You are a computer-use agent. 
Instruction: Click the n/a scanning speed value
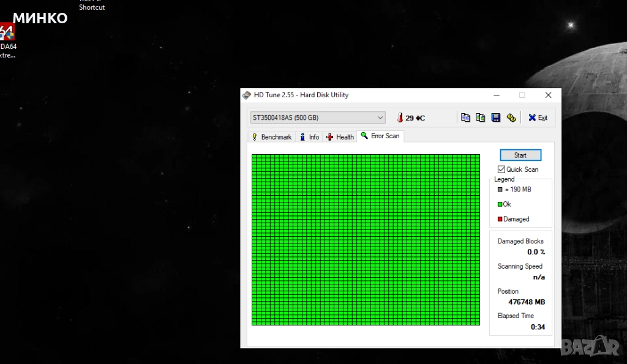[x=539, y=277]
